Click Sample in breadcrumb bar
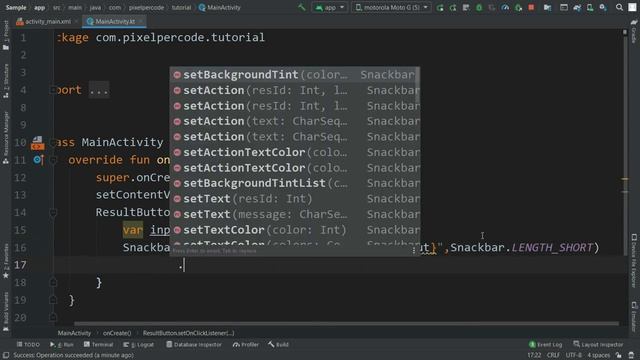Viewport: 640px width, 360px height. [16, 7]
